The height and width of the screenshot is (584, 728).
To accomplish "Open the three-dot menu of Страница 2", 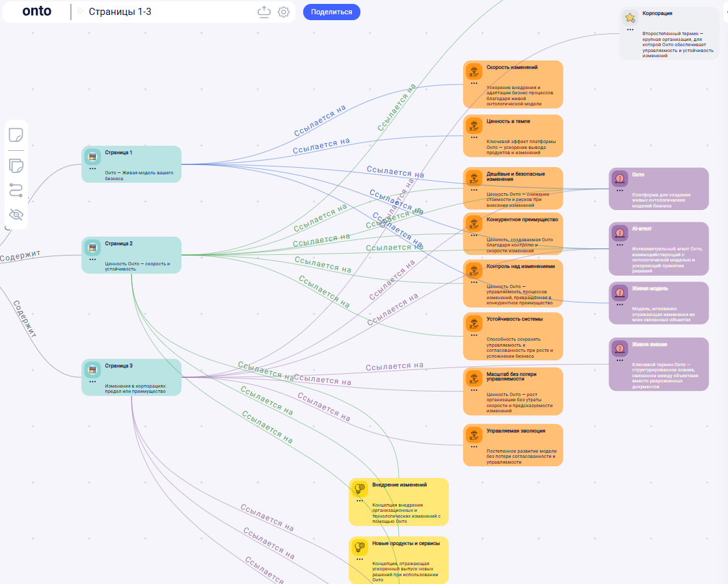I will click(x=92, y=260).
